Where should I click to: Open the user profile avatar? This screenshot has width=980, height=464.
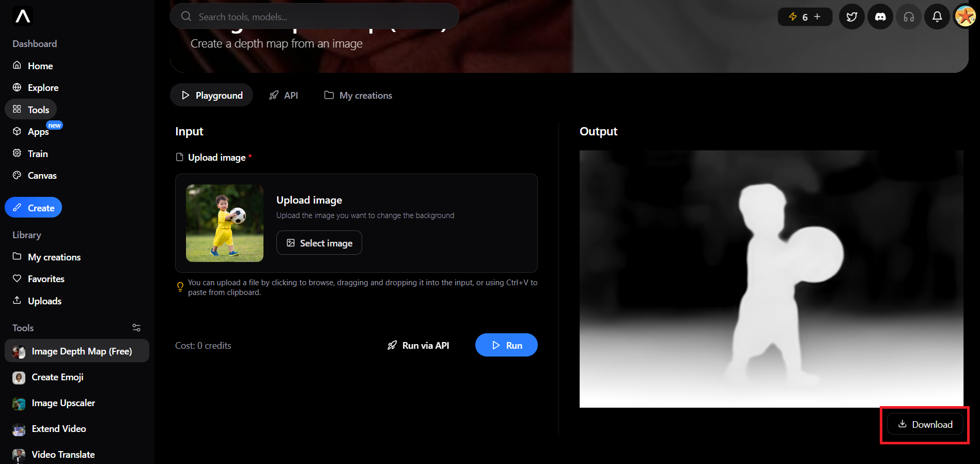point(965,17)
